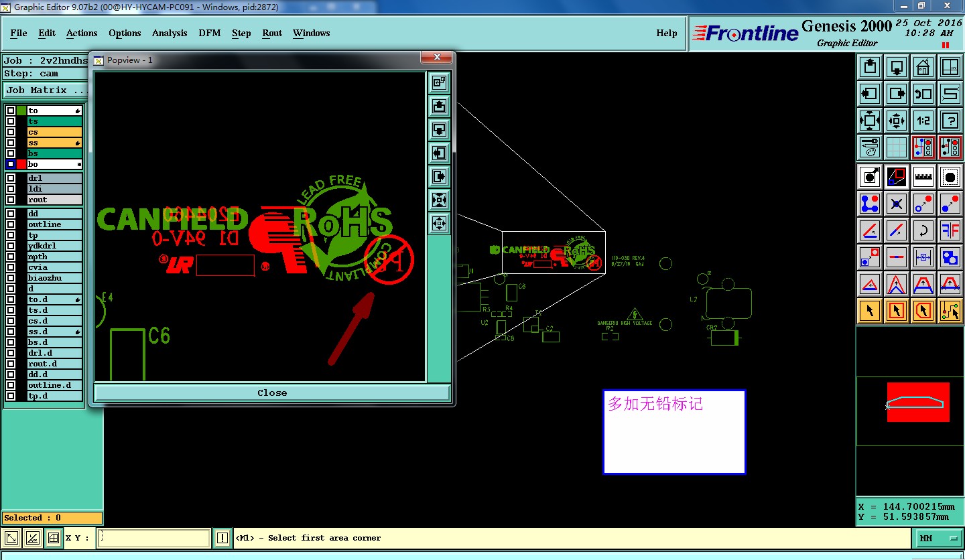Select the arrow-in-rectangle area select tool
The width and height of the screenshot is (965, 560).
(x=897, y=311)
